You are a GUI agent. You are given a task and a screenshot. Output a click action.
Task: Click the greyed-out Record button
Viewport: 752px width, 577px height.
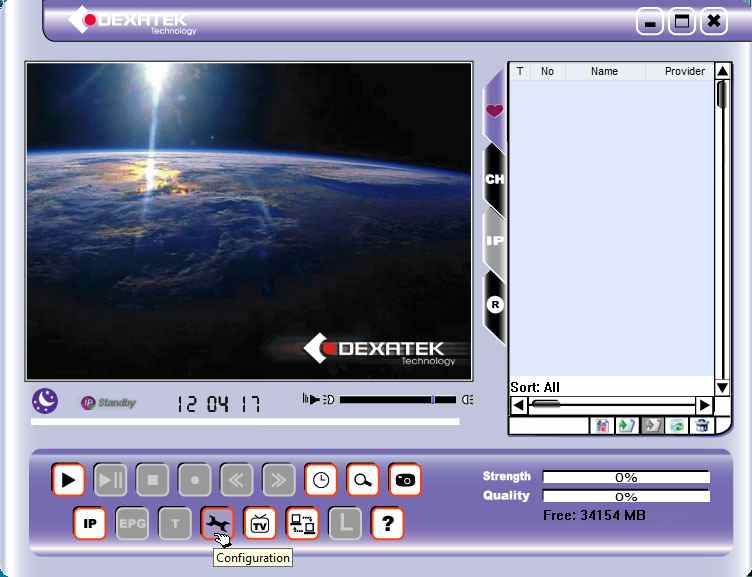click(x=194, y=479)
